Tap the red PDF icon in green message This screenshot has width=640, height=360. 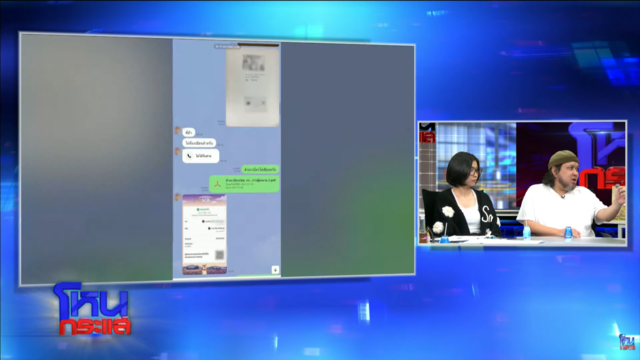tap(218, 184)
